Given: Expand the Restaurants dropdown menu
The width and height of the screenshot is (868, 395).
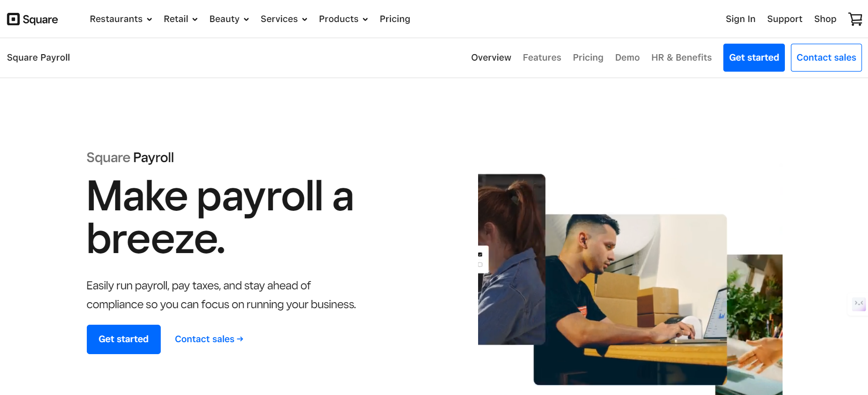Looking at the screenshot, I should [x=121, y=19].
